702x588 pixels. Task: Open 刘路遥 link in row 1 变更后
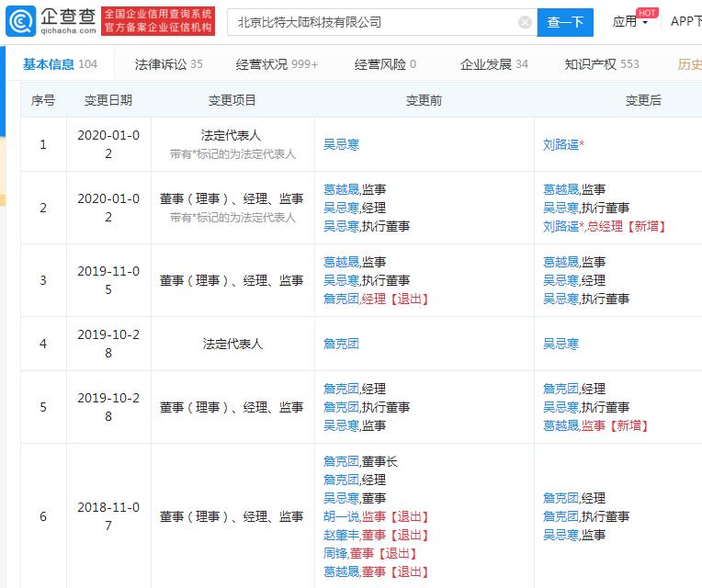(x=563, y=144)
